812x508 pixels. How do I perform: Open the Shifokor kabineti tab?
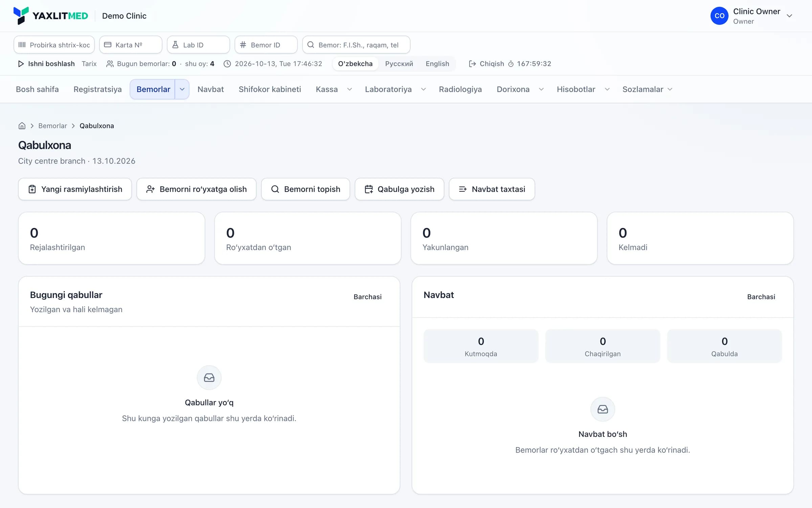[270, 89]
